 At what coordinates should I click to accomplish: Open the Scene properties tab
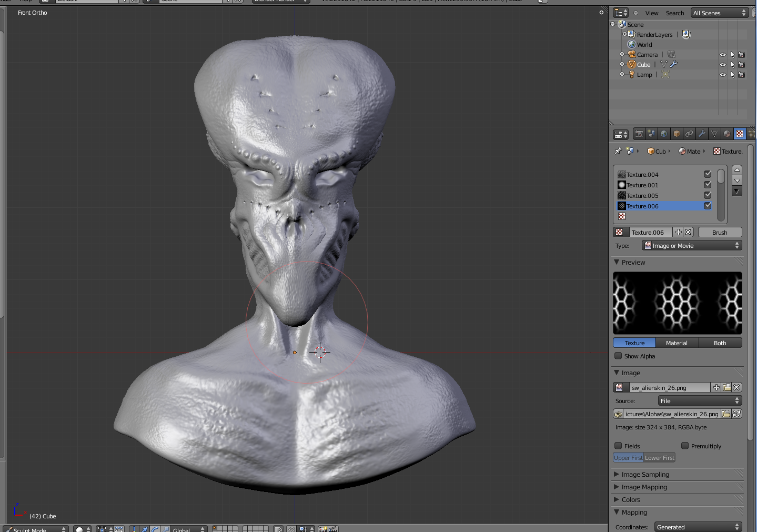point(651,134)
